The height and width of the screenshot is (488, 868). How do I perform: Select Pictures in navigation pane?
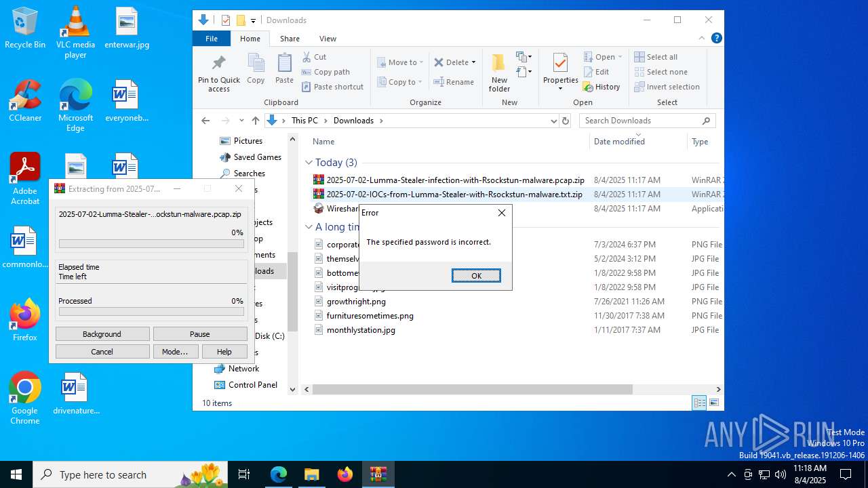[248, 141]
